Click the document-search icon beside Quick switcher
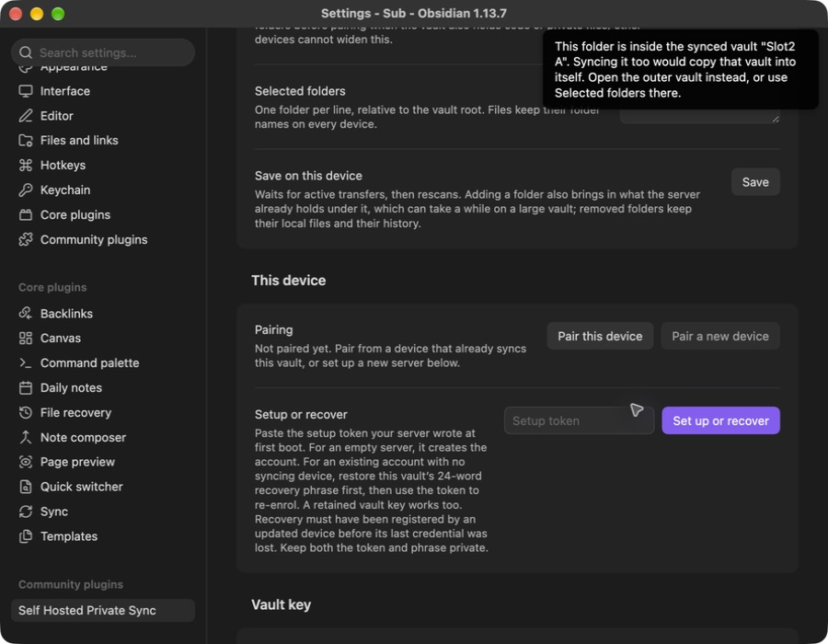The width and height of the screenshot is (828, 644). [x=26, y=487]
